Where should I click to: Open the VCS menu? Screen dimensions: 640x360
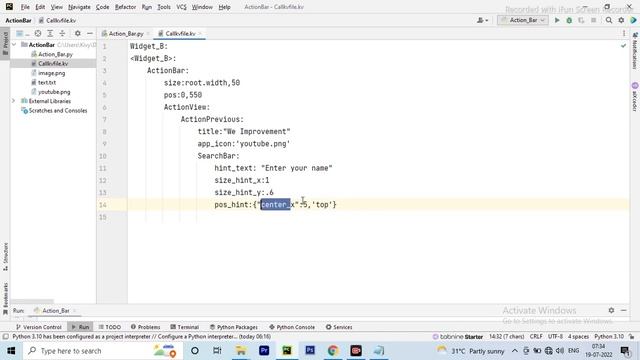click(x=181, y=7)
